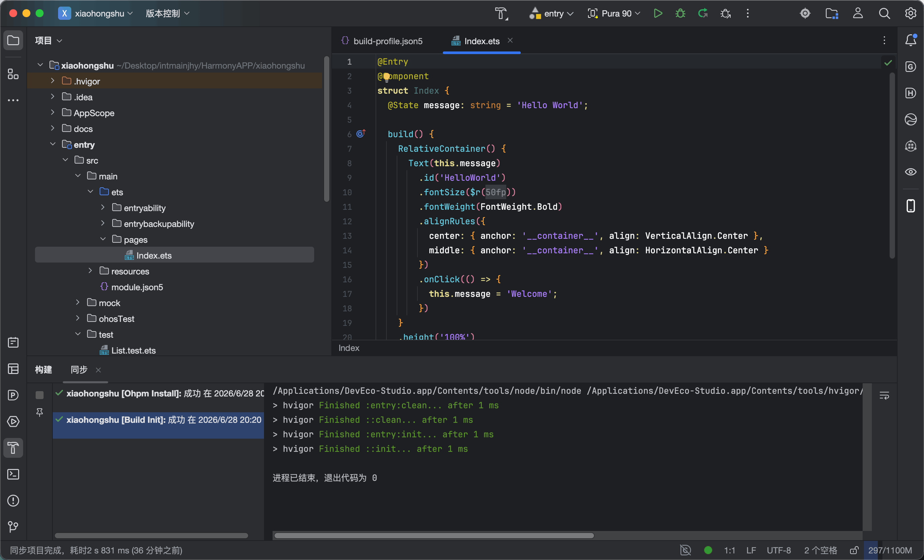Expand the .hvigor folder
The image size is (924, 560).
pos(52,80)
